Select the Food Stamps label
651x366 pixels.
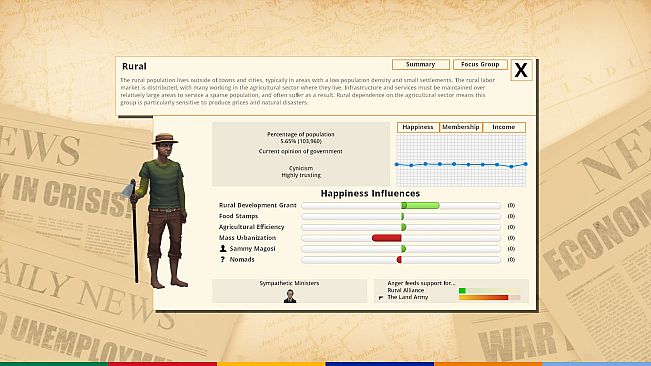click(x=238, y=216)
